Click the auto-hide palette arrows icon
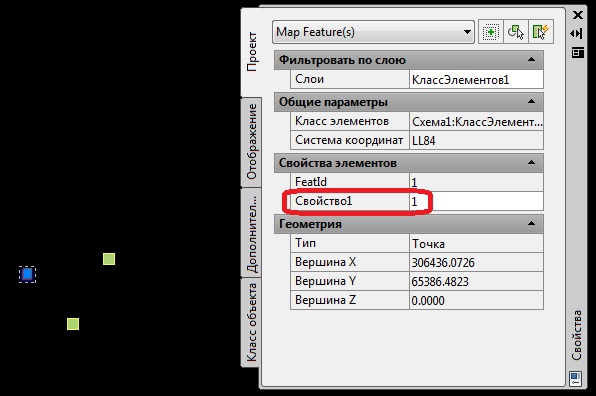 577,33
